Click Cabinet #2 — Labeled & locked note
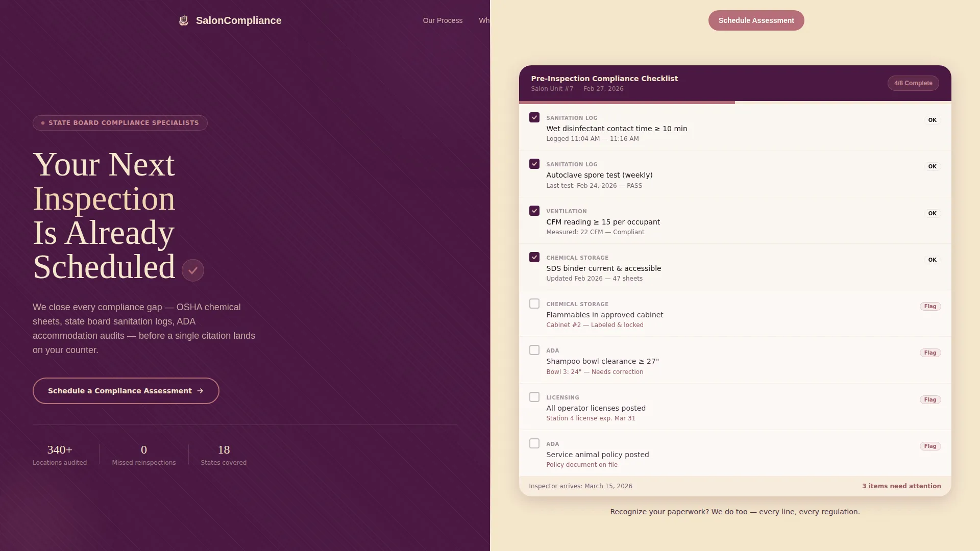The image size is (980, 551). (595, 325)
